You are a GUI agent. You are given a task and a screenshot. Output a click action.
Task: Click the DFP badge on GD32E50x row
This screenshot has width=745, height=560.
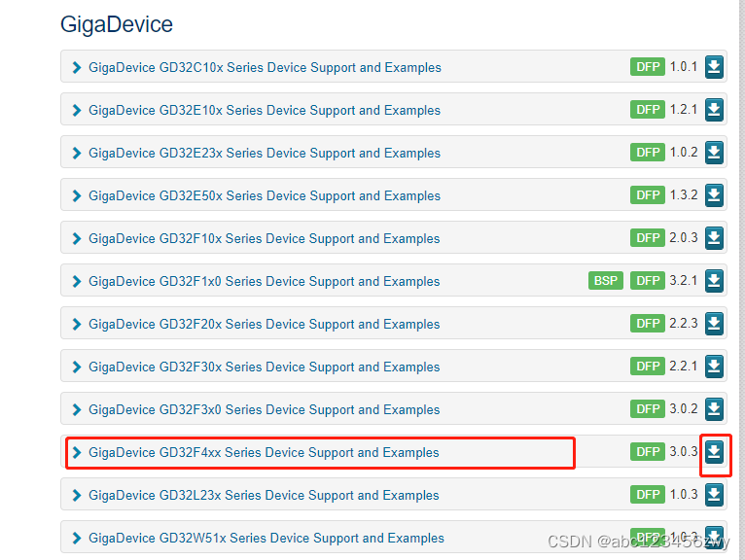tap(648, 195)
